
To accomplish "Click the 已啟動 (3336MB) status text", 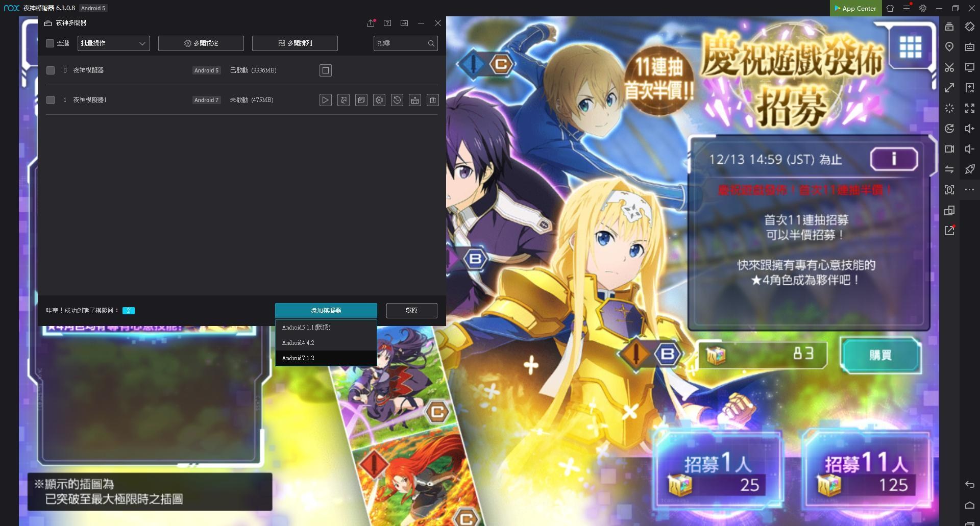I will [x=253, y=70].
